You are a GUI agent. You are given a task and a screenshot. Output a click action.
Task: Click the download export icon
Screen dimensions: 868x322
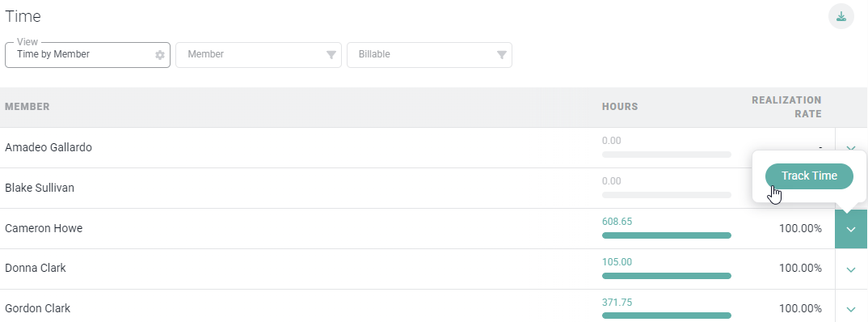(841, 16)
